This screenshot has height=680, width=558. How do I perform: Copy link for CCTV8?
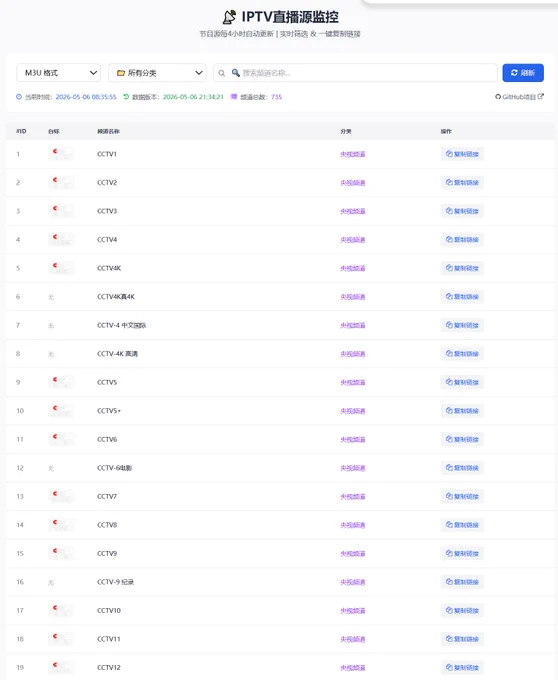(x=462, y=525)
